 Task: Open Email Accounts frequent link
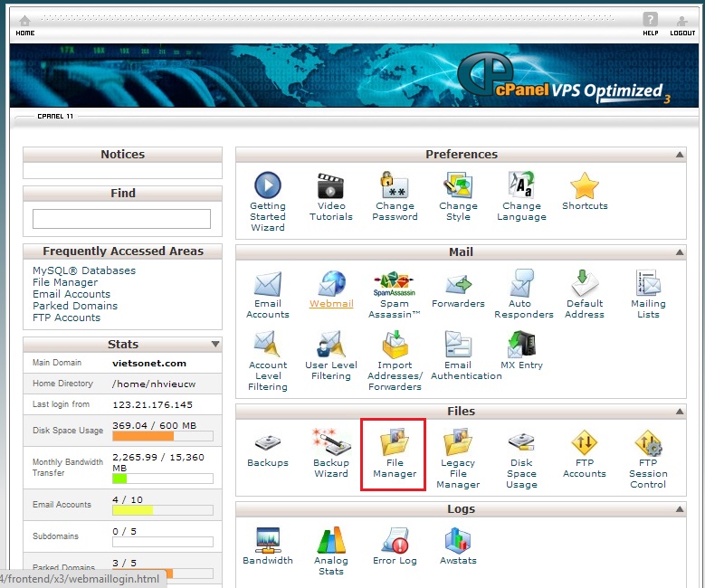tap(71, 294)
